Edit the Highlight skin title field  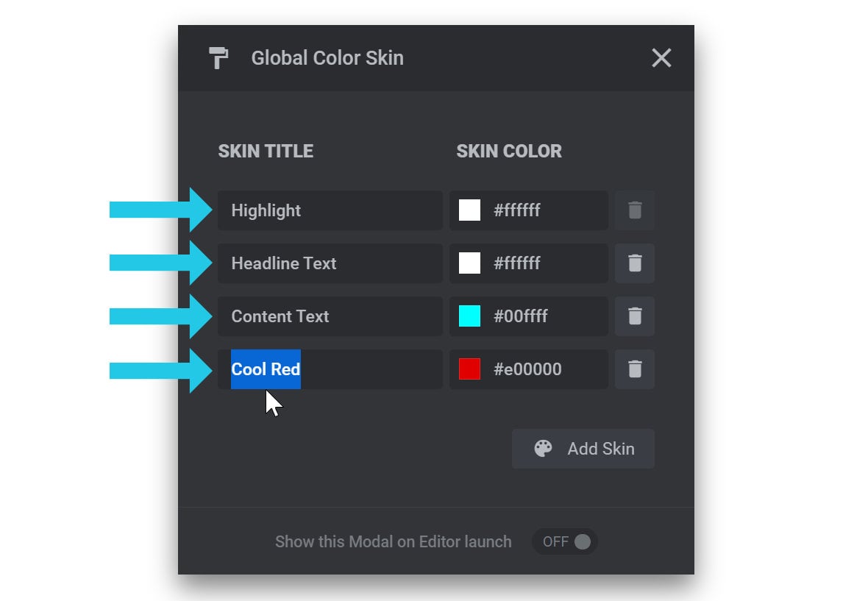(x=330, y=210)
